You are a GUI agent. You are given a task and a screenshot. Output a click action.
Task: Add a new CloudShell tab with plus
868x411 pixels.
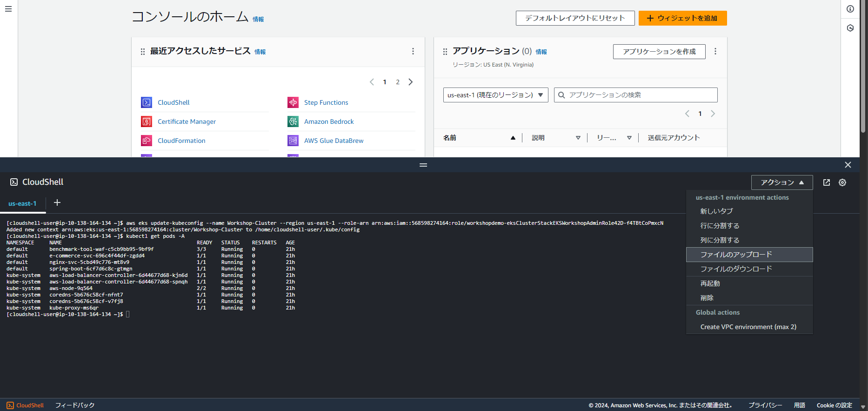(x=57, y=202)
